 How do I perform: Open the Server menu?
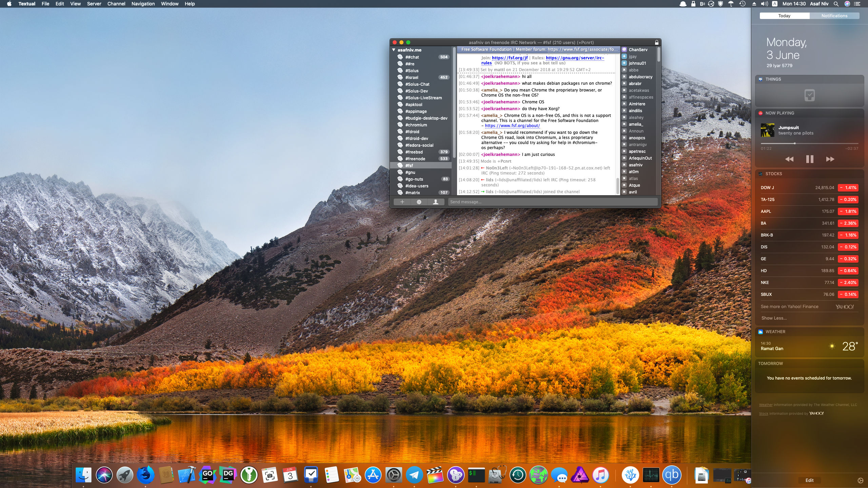94,4
